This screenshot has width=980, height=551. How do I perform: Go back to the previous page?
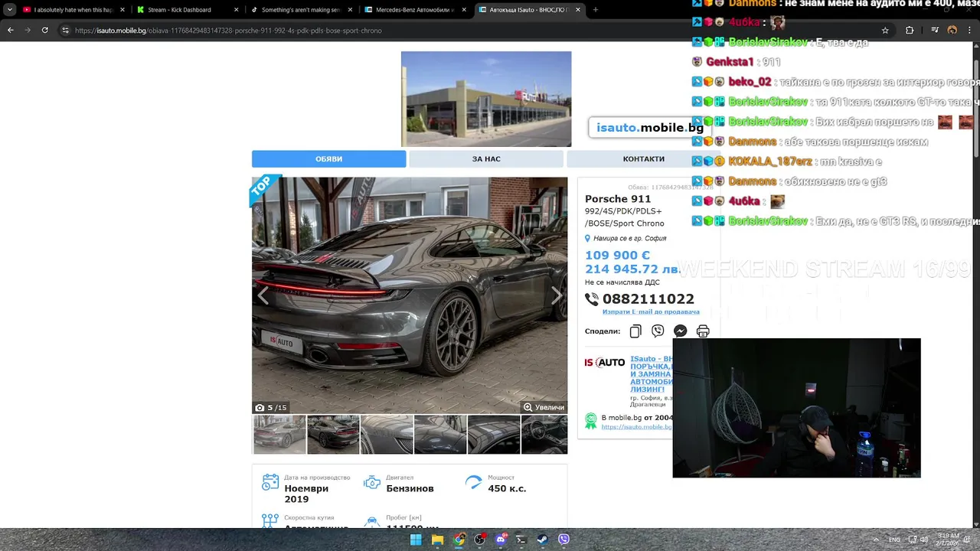point(10,31)
